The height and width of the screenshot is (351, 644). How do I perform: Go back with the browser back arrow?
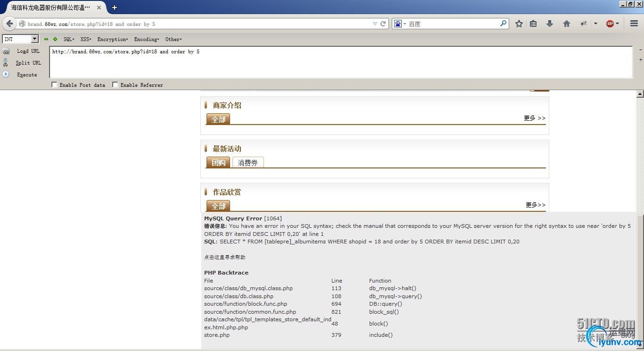(9, 24)
